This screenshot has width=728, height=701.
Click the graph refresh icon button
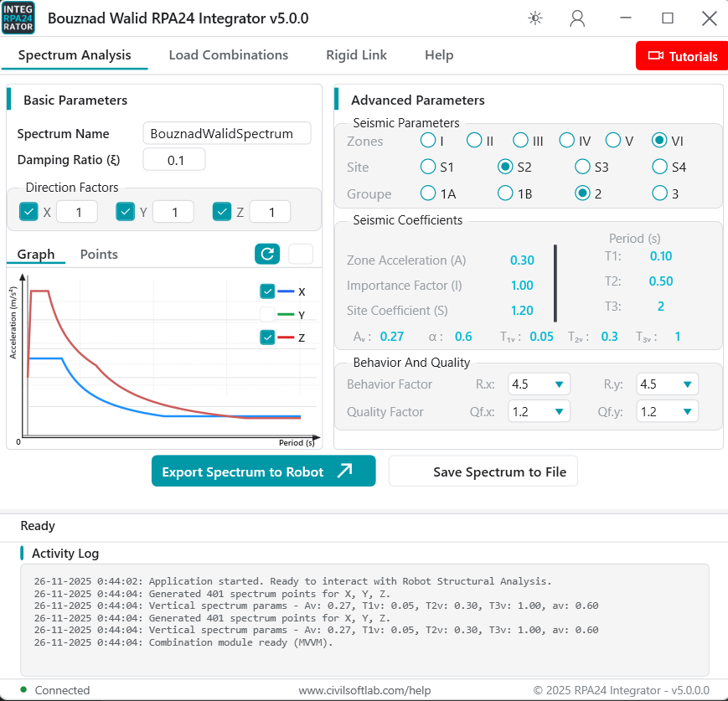[267, 254]
